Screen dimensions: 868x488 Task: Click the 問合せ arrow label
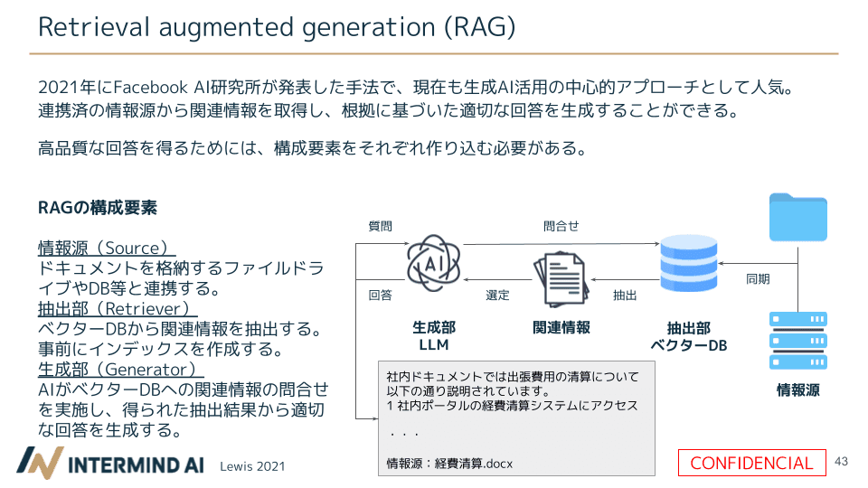[x=561, y=227]
